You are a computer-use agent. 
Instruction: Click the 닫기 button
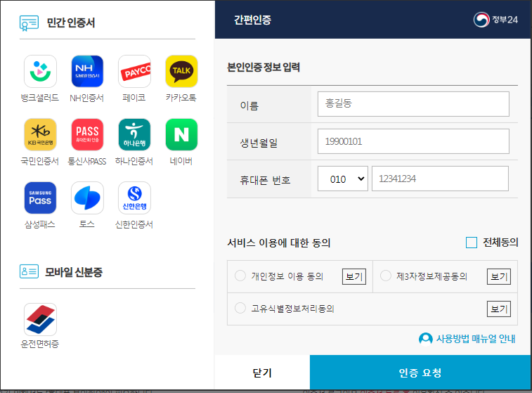pos(262,373)
